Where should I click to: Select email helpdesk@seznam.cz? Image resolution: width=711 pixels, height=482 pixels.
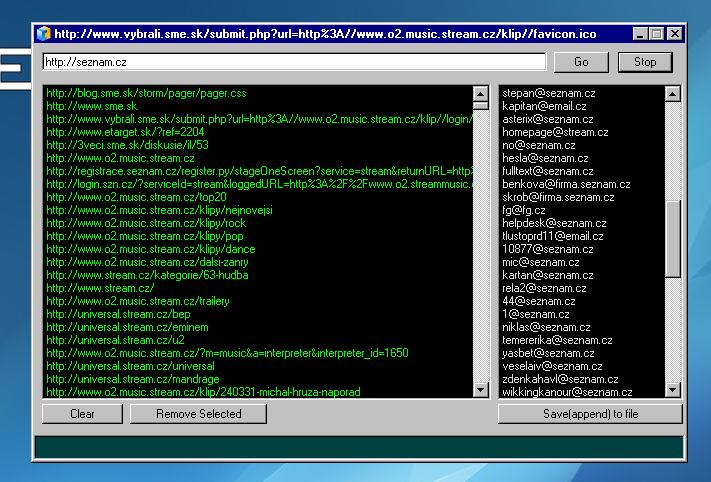554,223
